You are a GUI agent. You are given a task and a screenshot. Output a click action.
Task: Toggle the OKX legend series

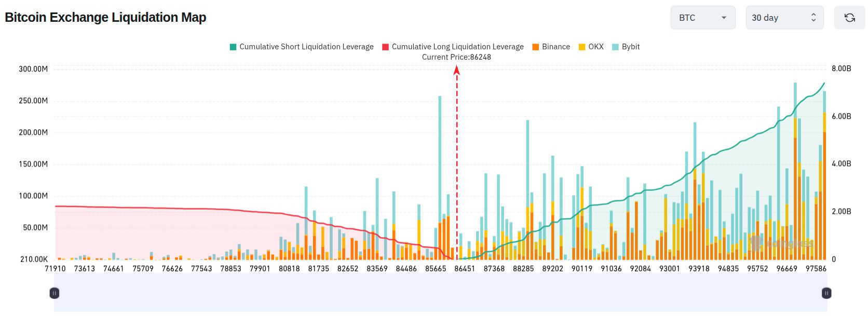point(591,47)
